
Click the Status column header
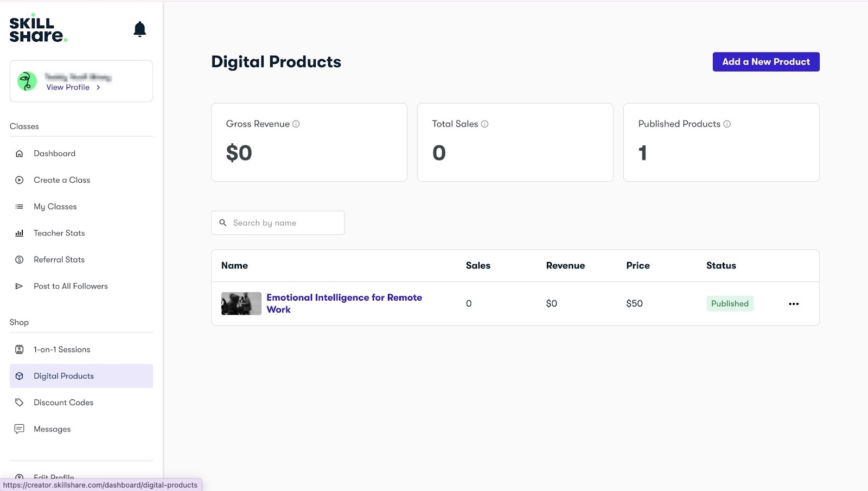[721, 266]
